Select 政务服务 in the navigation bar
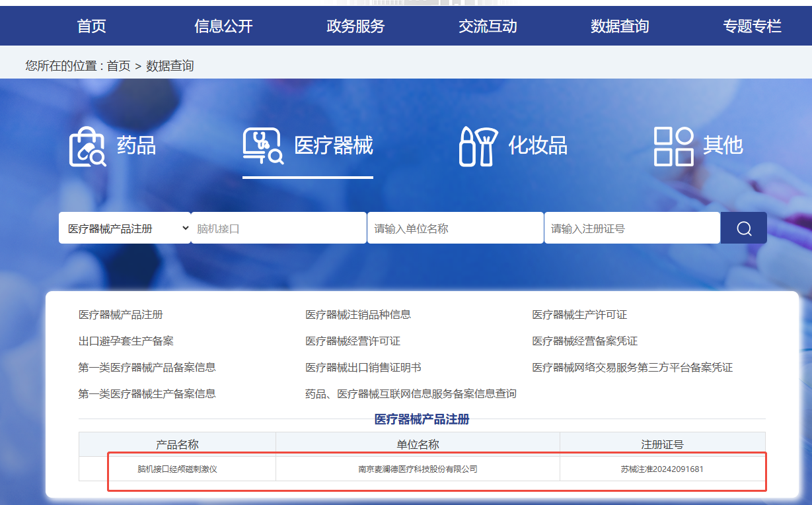Viewport: 812px width, 505px height. pyautogui.click(x=355, y=26)
